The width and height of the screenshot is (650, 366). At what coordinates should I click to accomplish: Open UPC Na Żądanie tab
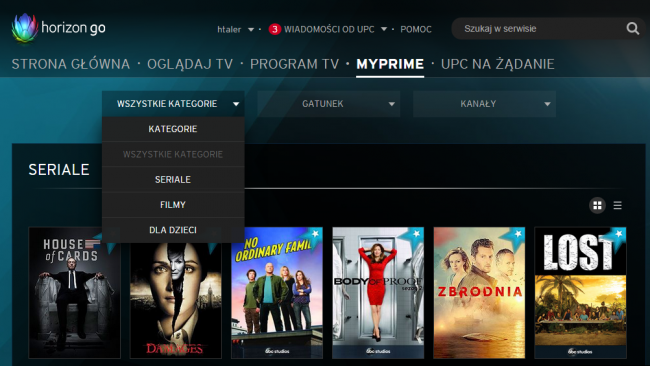coord(497,64)
